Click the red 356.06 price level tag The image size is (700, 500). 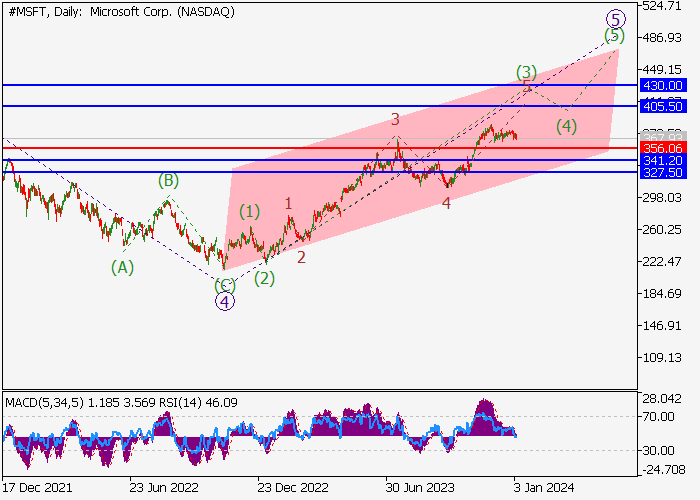[x=663, y=148]
